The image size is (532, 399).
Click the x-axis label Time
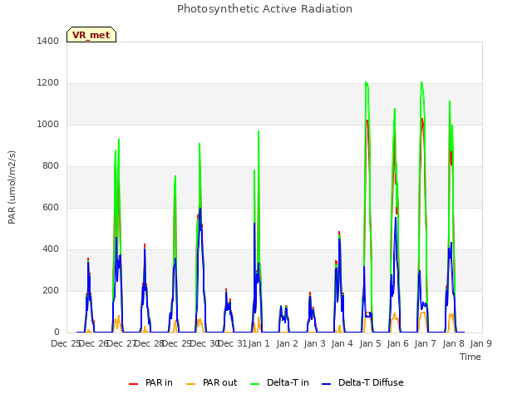pyautogui.click(x=470, y=357)
